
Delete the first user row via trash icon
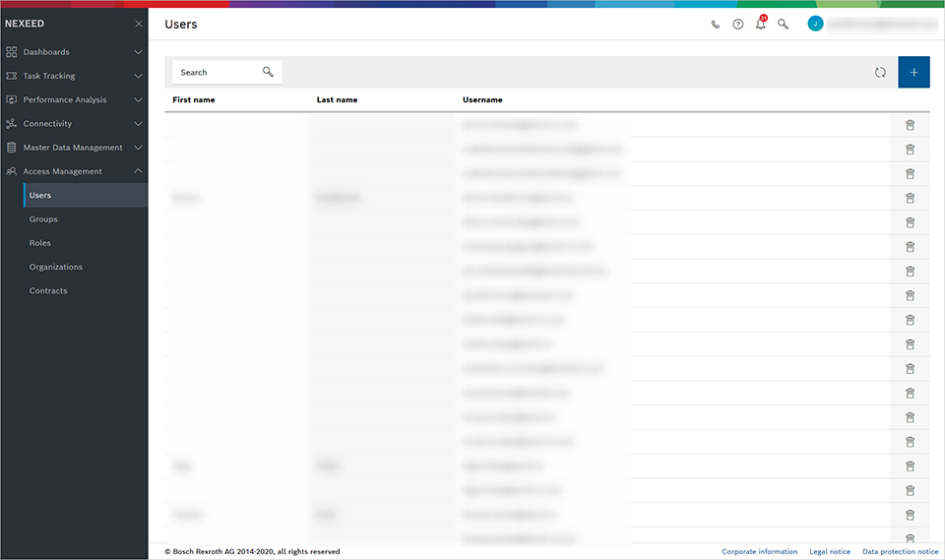(x=910, y=125)
